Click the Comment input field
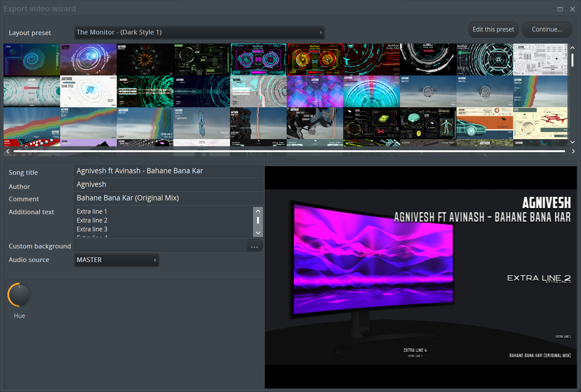581x392 pixels. tap(168, 198)
